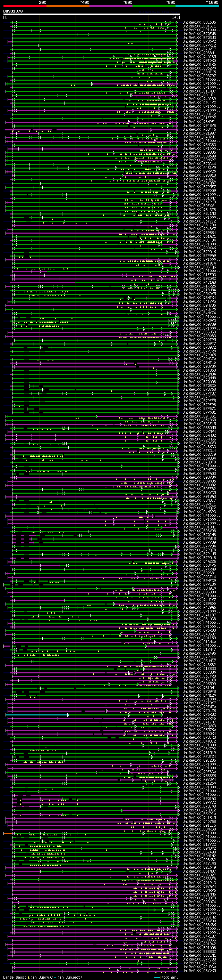222x980 pixels.
Task: Click hit label UniRef100_A7UVF7
Action: [x=199, y=49]
